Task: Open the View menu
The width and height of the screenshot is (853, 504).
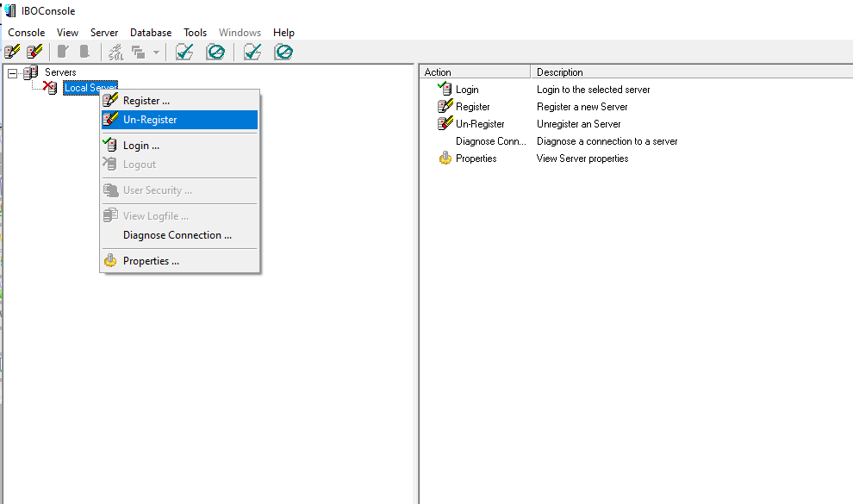Action: [x=67, y=33]
